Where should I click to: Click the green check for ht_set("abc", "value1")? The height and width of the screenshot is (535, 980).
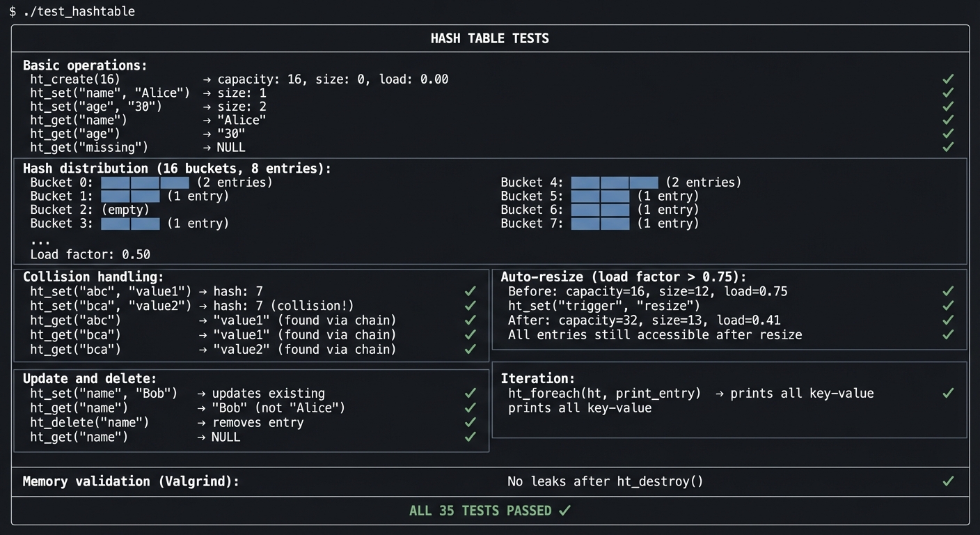471,291
